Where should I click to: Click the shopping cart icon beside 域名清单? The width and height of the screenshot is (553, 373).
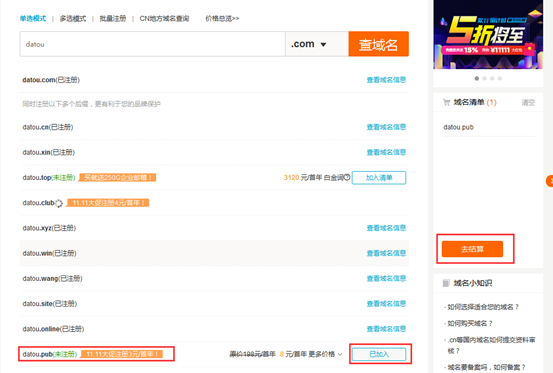pyautogui.click(x=446, y=103)
